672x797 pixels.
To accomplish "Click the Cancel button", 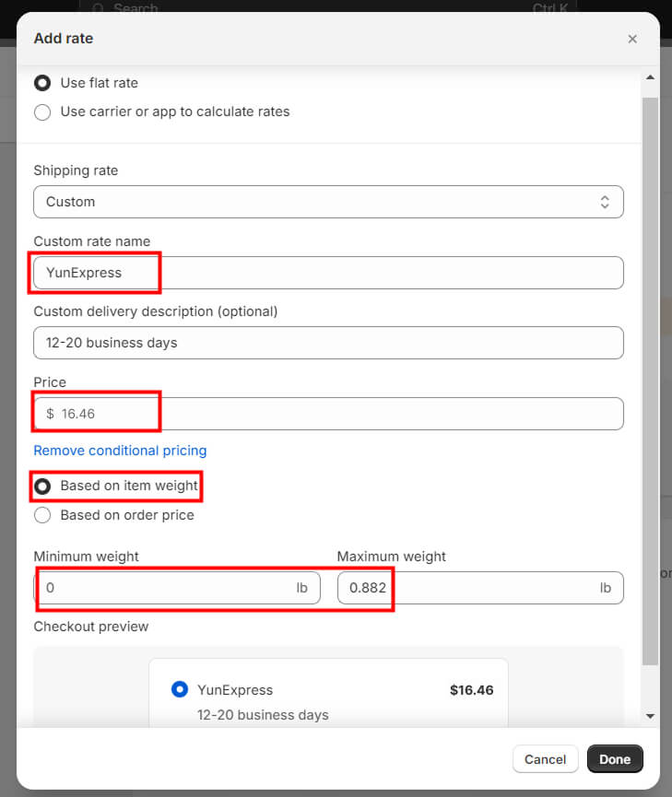I will [x=545, y=759].
